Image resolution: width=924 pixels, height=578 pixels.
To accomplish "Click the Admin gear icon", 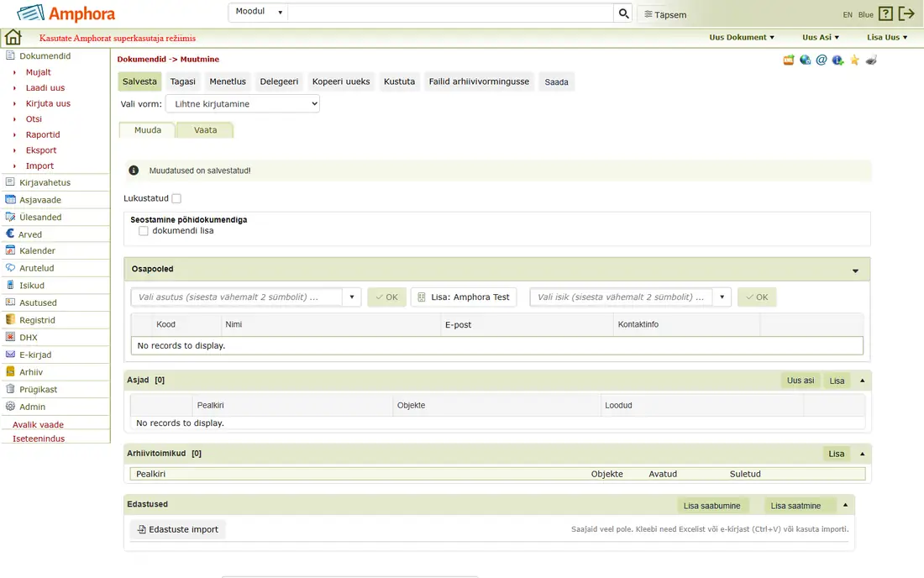I will (x=10, y=406).
